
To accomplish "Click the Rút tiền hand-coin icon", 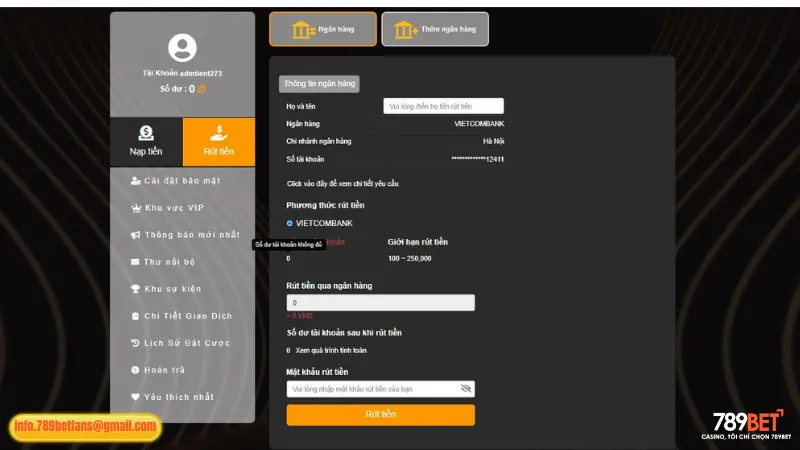I will click(219, 133).
